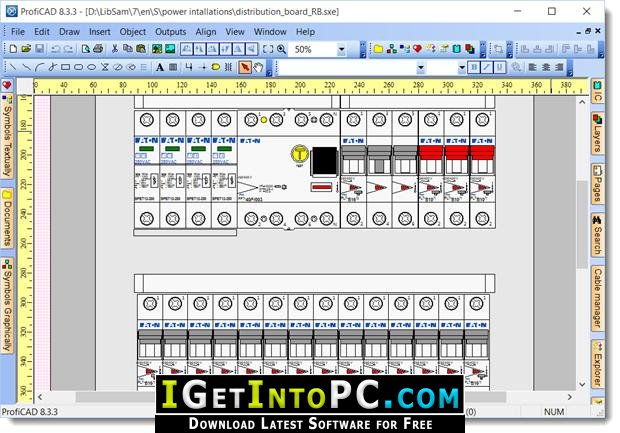The image size is (620, 433).
Task: Toggle Underline text formatting
Action: point(499,68)
